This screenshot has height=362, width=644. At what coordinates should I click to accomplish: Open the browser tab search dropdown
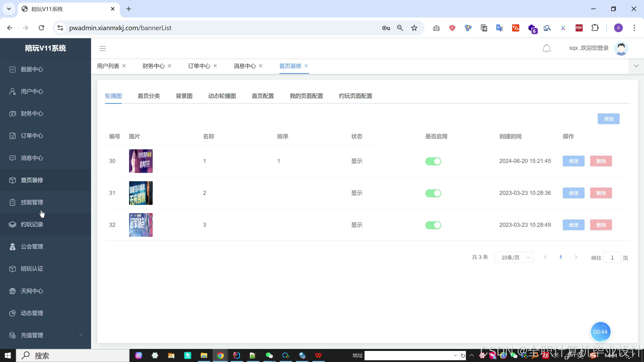click(9, 9)
